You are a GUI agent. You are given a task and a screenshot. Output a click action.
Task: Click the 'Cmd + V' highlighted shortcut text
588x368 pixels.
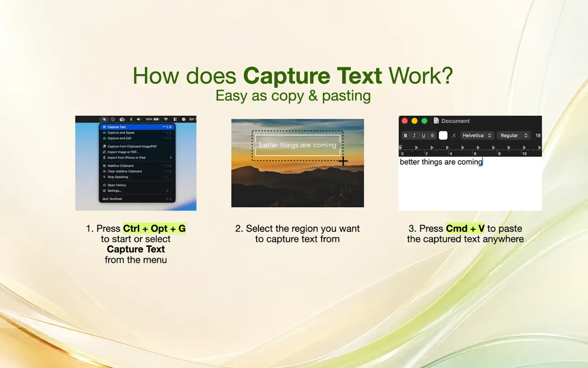(465, 229)
